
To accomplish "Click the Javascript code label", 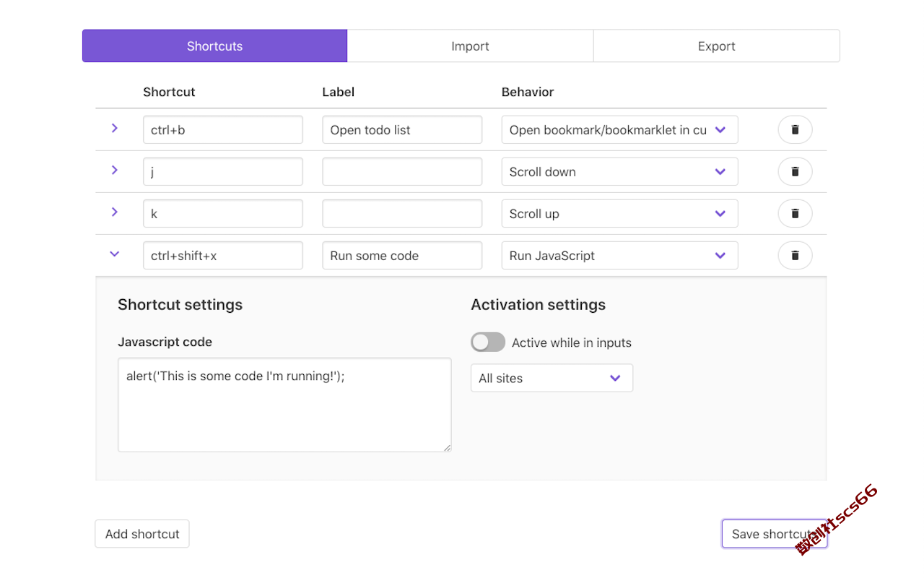I will pyautogui.click(x=165, y=342).
